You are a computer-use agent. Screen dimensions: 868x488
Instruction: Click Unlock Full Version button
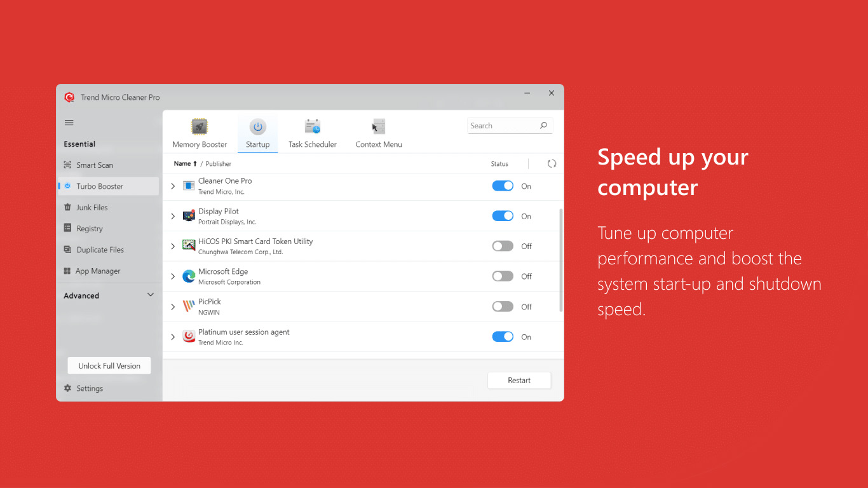coord(109,365)
